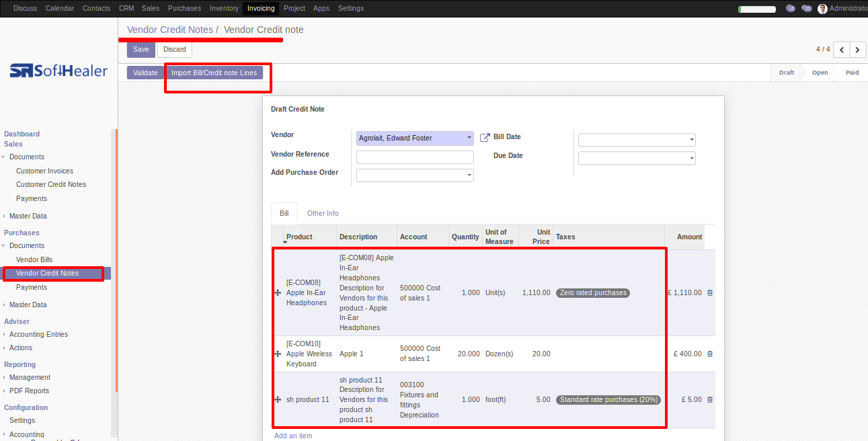Open the Add Purchase Order dropdown
The image size is (868, 441).
(415, 175)
